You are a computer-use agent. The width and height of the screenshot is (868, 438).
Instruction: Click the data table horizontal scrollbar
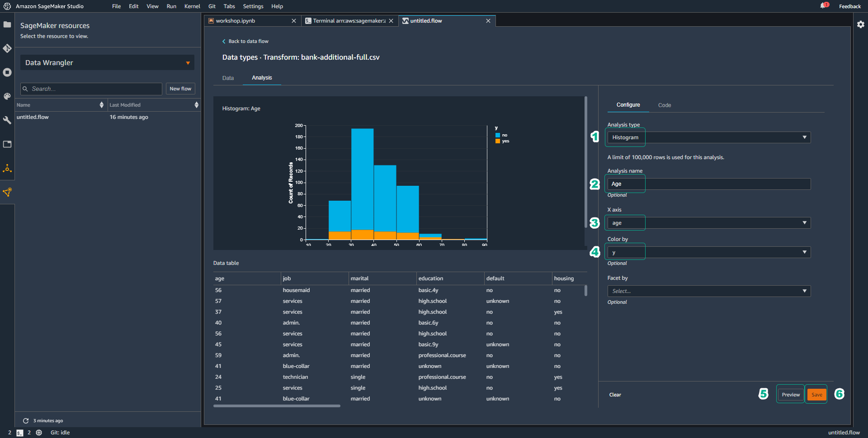tap(277, 406)
